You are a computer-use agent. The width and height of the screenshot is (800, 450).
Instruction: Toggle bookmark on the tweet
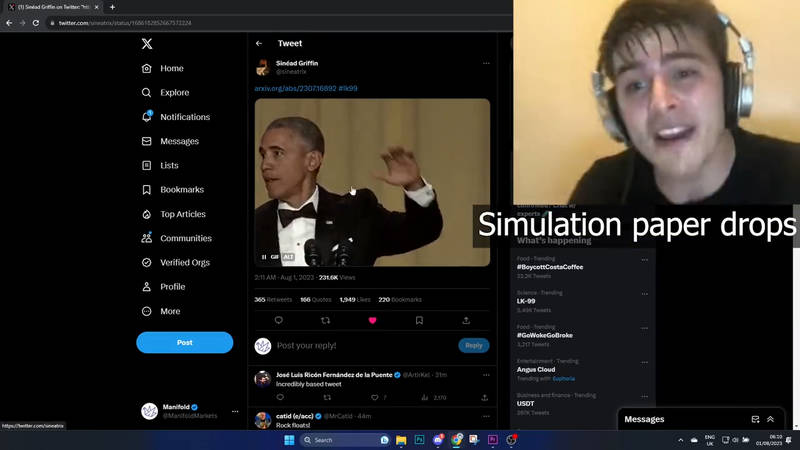(x=419, y=320)
